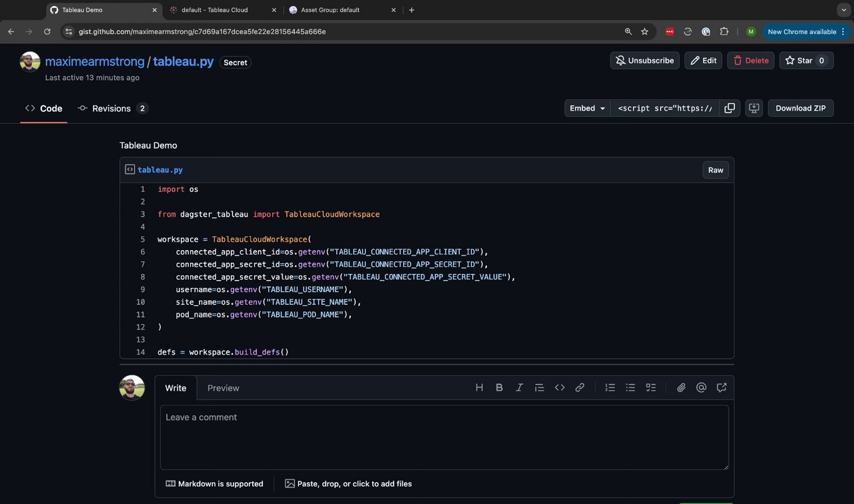Insert code formatting in the comment
The height and width of the screenshot is (504, 854).
560,387
